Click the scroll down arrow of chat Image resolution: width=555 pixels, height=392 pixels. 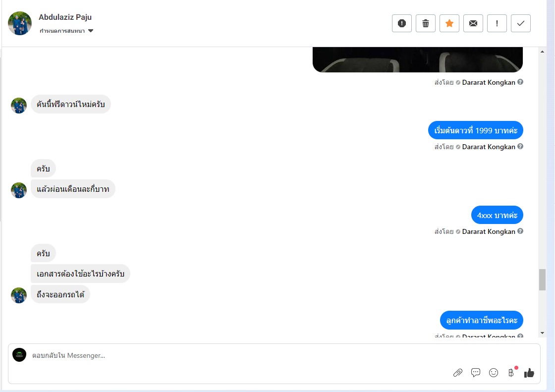pyautogui.click(x=542, y=333)
